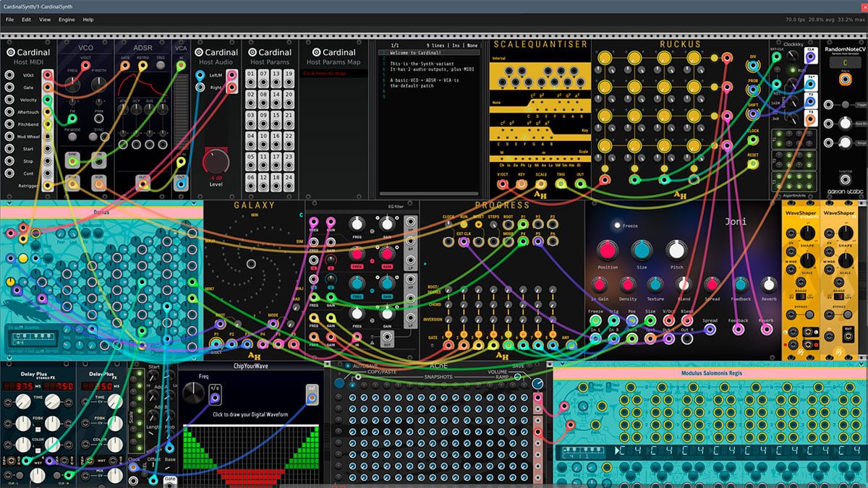This screenshot has height=488, width=868.
Task: Open the View menu
Action: point(45,20)
